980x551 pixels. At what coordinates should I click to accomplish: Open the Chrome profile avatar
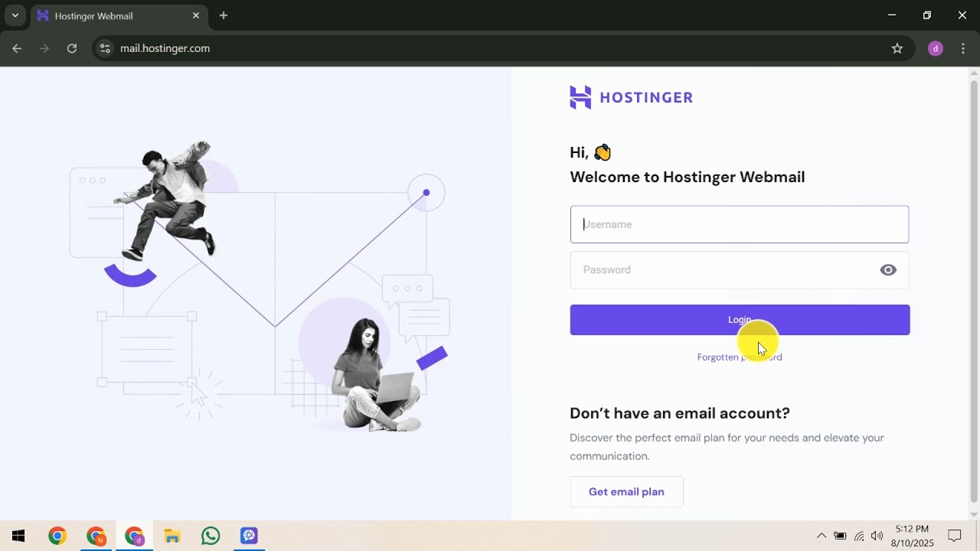tap(935, 48)
